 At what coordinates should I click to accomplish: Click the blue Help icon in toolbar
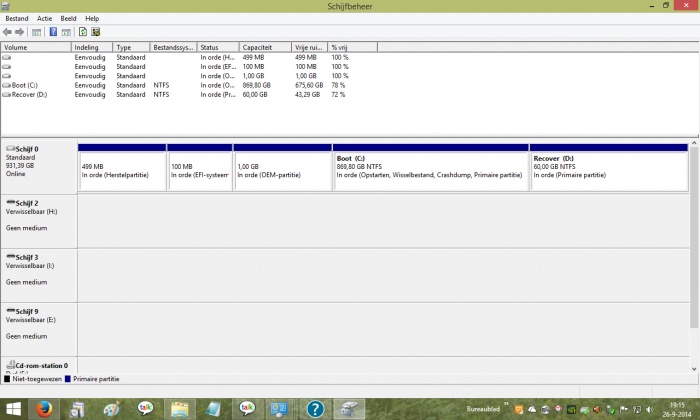[53, 32]
